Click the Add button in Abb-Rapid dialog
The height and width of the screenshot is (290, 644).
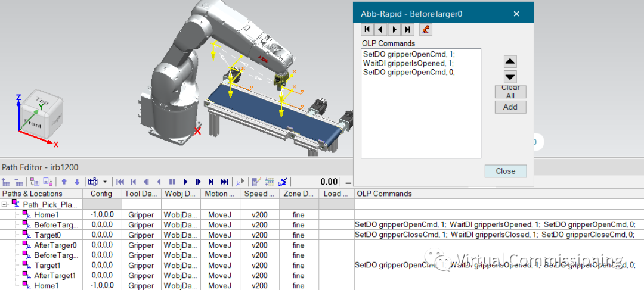coord(510,107)
